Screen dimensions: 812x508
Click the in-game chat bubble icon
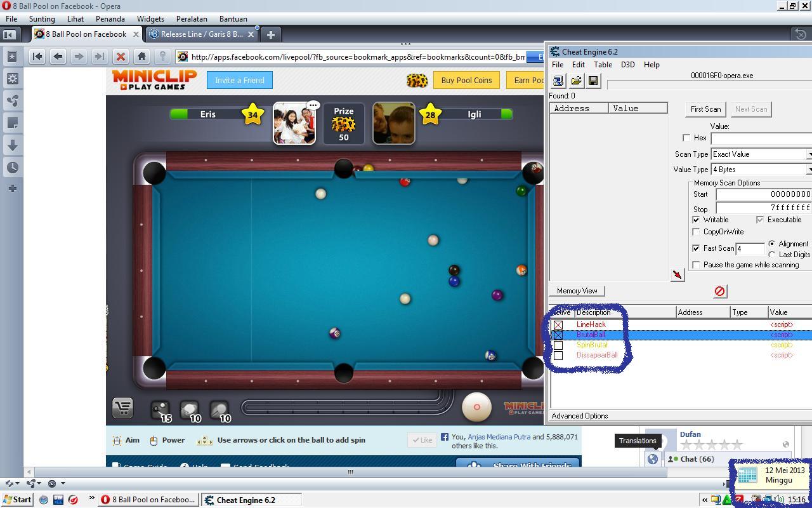click(313, 105)
